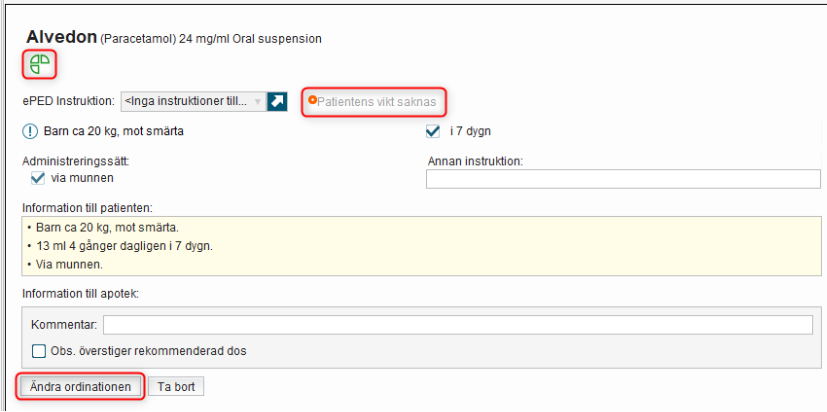Click the green split-tablet icon under Alvedon
Image resolution: width=827 pixels, height=412 pixels.
pos(40,65)
